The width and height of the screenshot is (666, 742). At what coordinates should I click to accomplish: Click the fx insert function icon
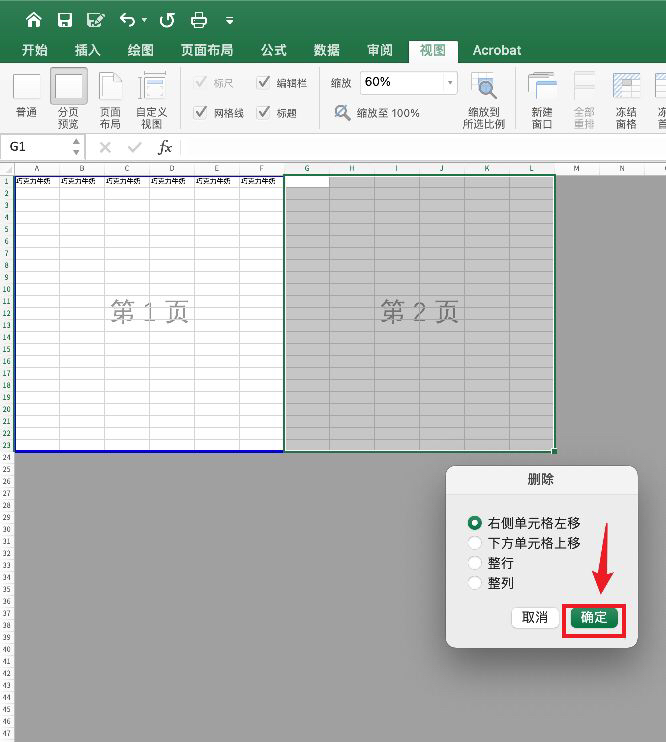[164, 147]
